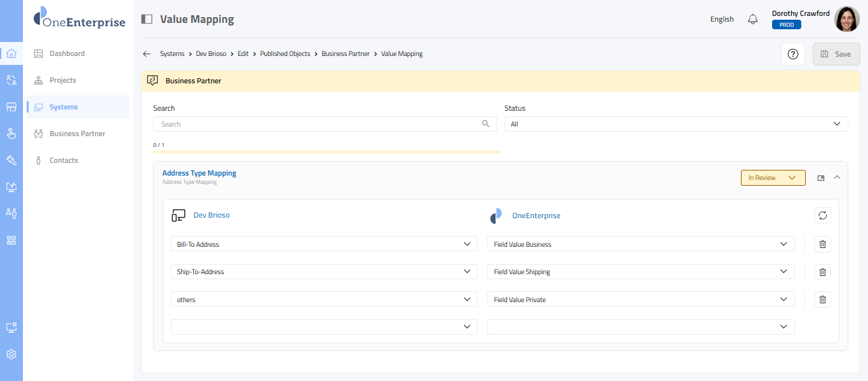Open the In Review status dropdown
The width and height of the screenshot is (868, 381).
tap(773, 178)
